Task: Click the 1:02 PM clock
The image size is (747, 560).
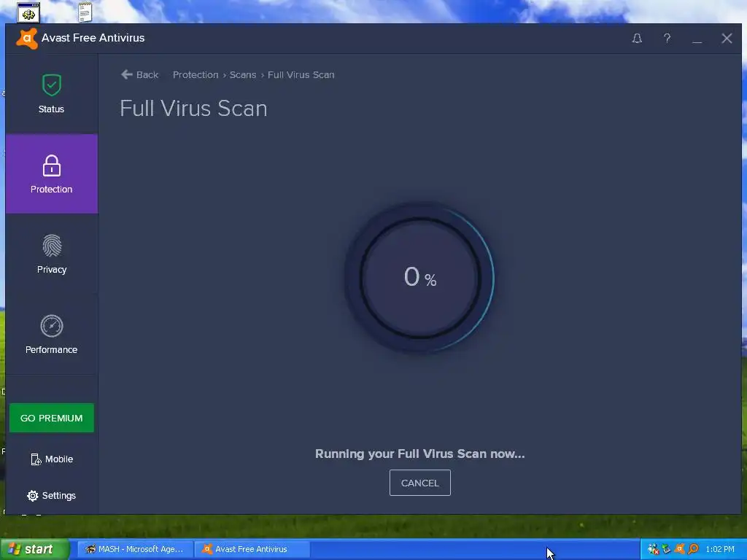Action: tap(720, 549)
